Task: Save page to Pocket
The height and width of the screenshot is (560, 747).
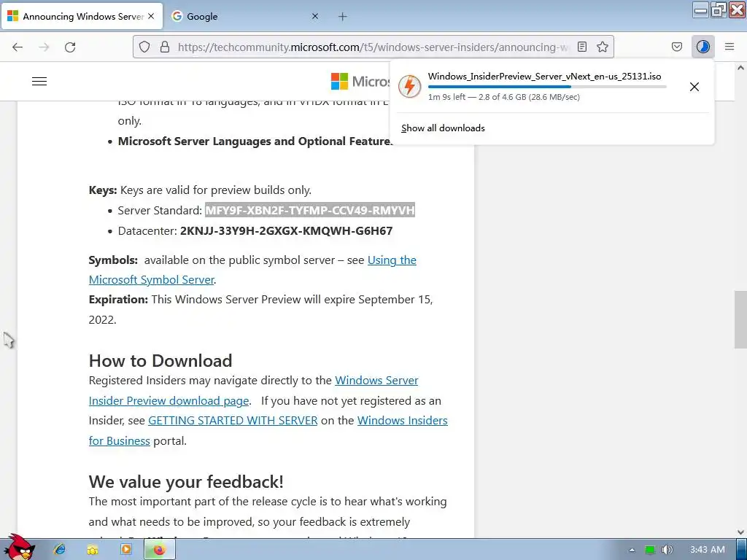Action: coord(676,47)
